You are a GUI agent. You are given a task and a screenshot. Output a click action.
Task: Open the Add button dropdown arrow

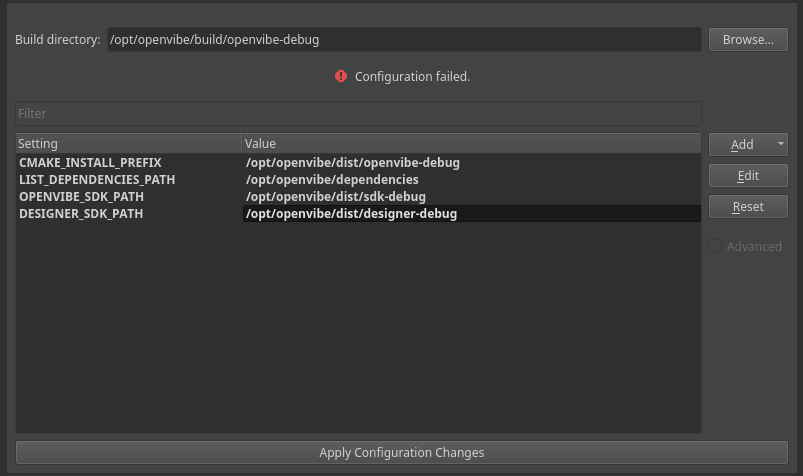click(x=780, y=144)
